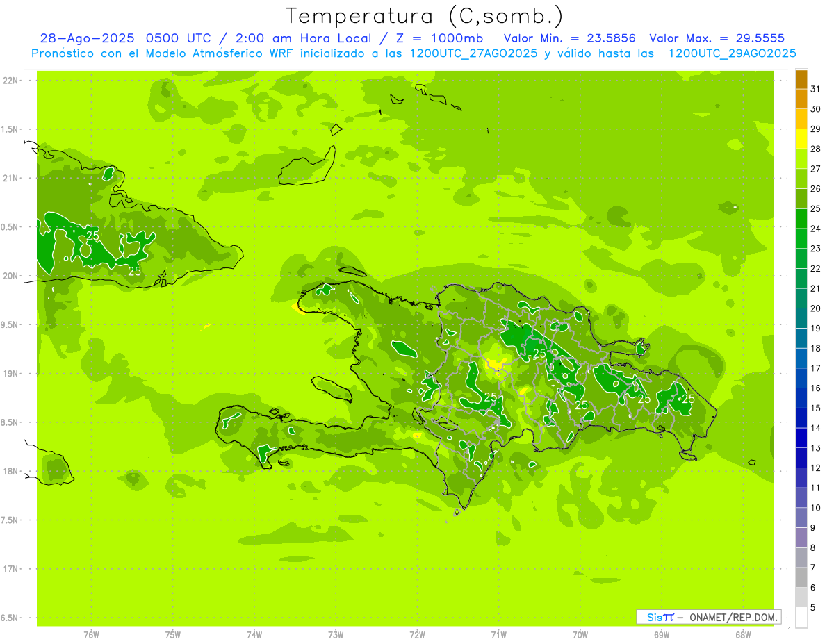834x644 pixels.
Task: Click the "ONAMET/REP.DOM." credit label
Action: [x=733, y=617]
